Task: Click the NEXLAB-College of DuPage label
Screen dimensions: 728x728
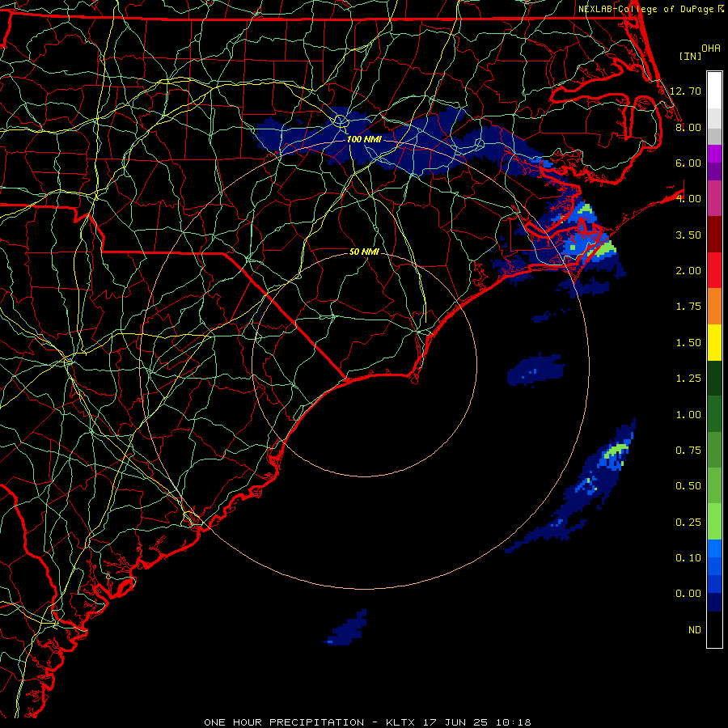Action: [x=647, y=9]
